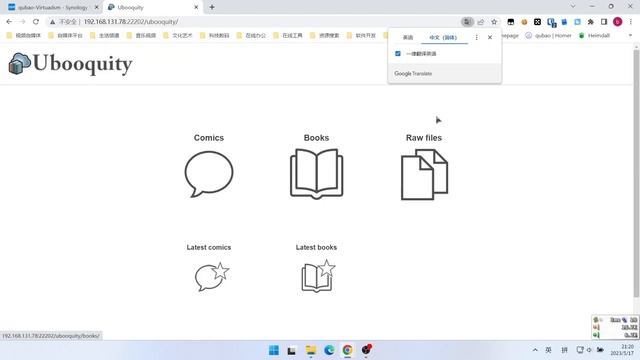Viewport: 640px width, 360px height.
Task: Click the browser forward arrow
Action: click(22, 22)
